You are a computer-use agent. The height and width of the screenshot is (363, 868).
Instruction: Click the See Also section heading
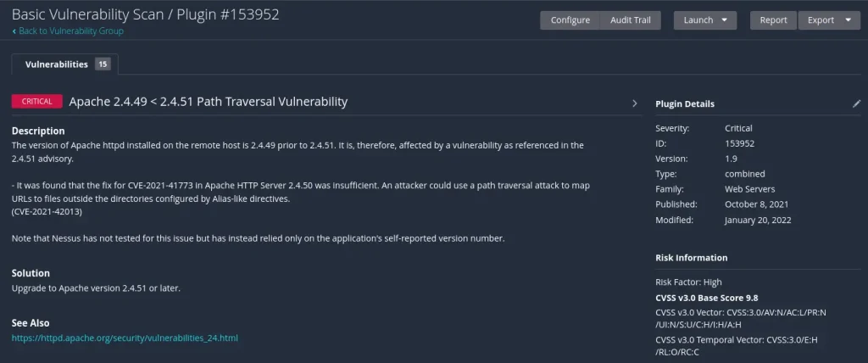pyautogui.click(x=31, y=323)
